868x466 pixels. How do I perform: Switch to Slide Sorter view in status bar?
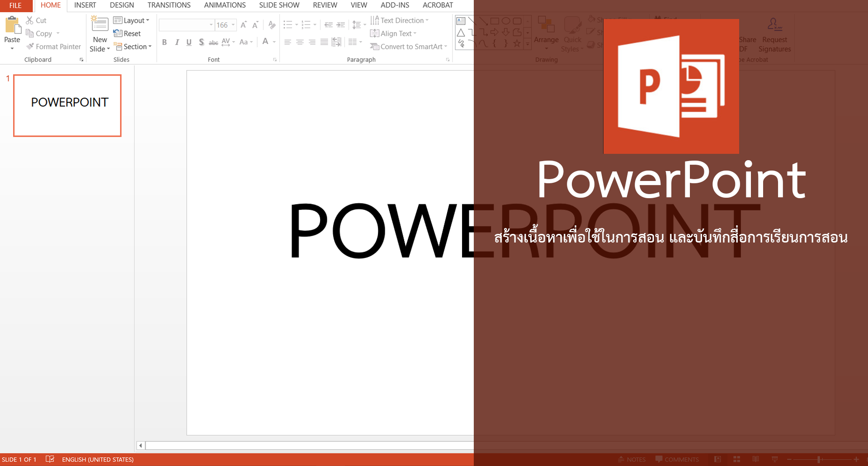click(737, 459)
